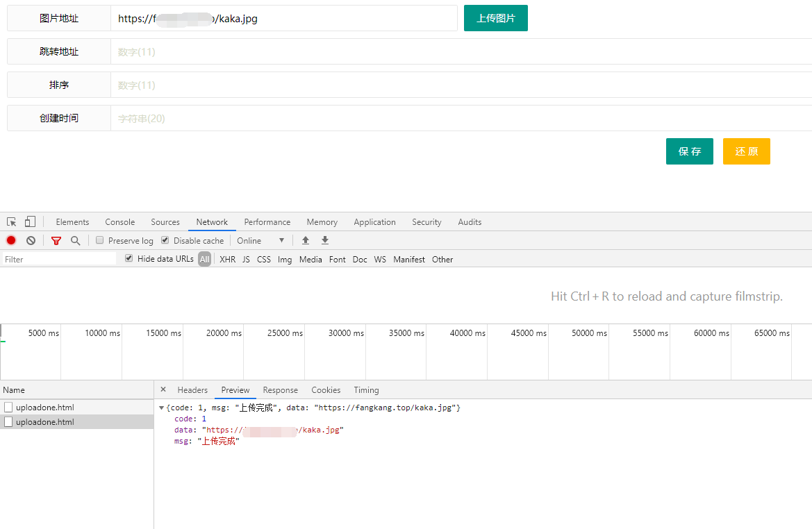Click the 还原 reset button
Image resolution: width=812 pixels, height=529 pixels.
pos(746,151)
